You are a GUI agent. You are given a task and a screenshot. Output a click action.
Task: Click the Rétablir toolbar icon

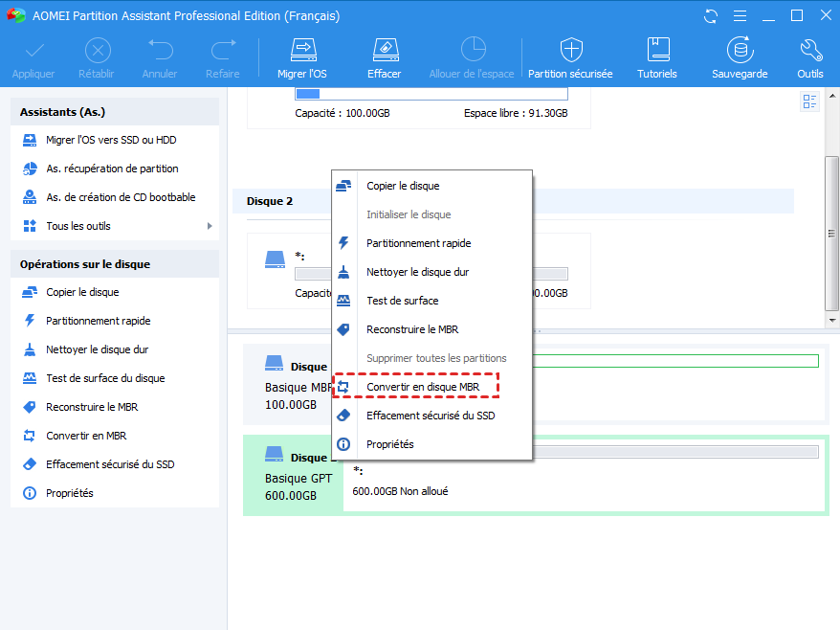pos(98,51)
